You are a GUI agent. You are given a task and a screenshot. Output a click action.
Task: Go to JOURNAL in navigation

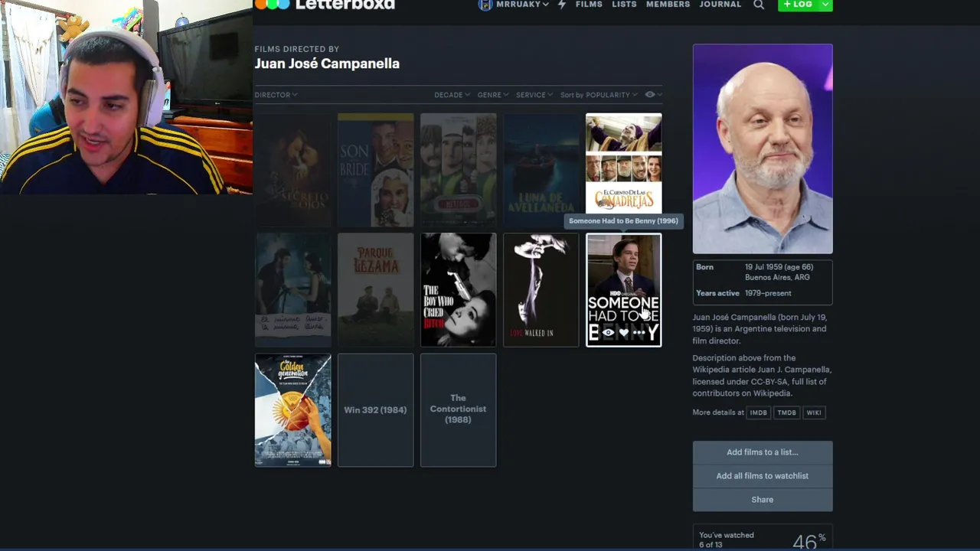720,5
